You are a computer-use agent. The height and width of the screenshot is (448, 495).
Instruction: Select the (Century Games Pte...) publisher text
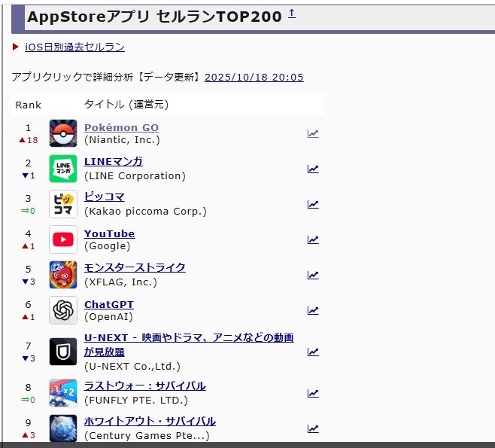coord(147,435)
